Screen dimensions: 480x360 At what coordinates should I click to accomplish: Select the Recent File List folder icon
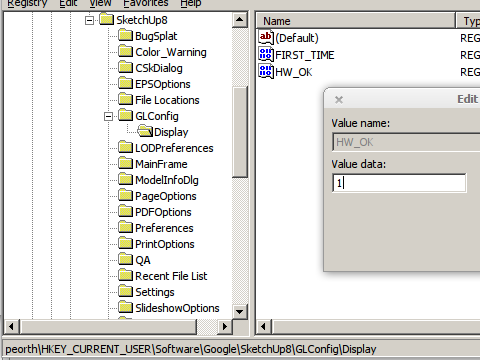click(x=126, y=275)
